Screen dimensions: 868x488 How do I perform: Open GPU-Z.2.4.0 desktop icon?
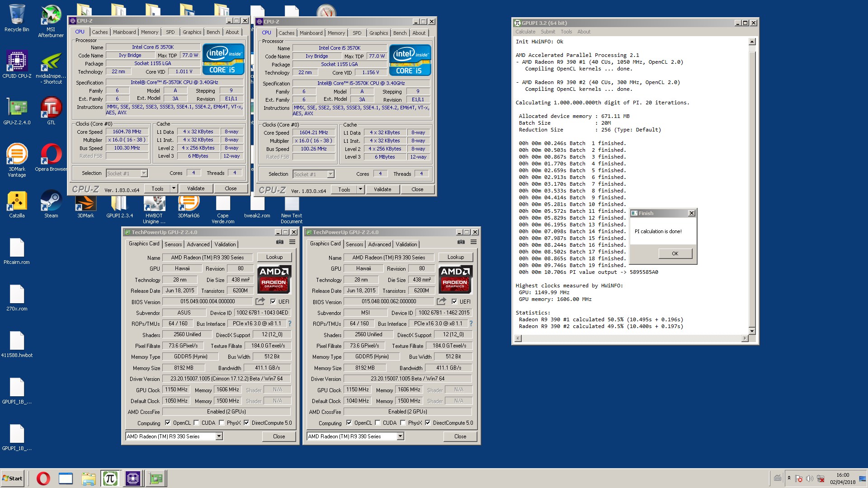tap(17, 111)
